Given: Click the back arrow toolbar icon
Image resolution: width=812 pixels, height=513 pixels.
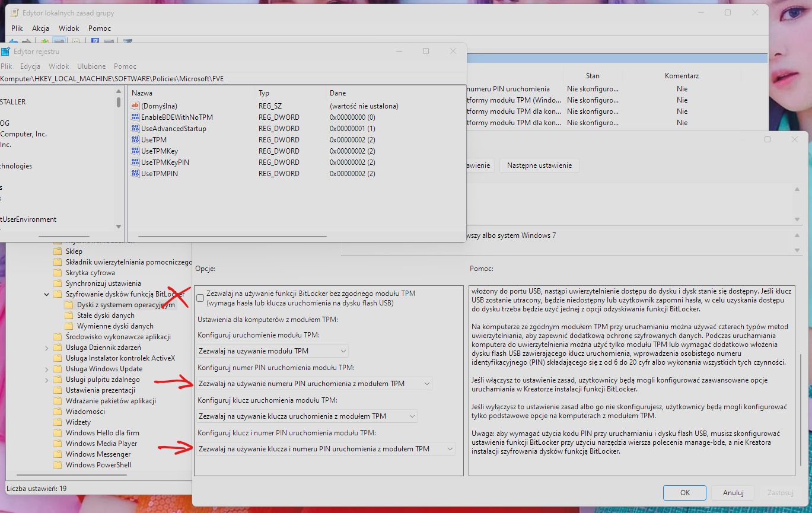Looking at the screenshot, I should tap(13, 40).
